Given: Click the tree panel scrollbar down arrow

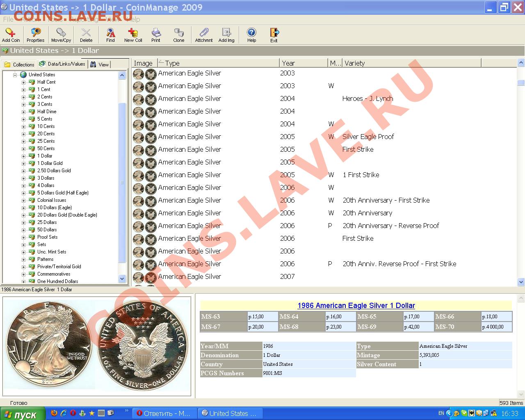Looking at the screenshot, I should (x=122, y=278).
